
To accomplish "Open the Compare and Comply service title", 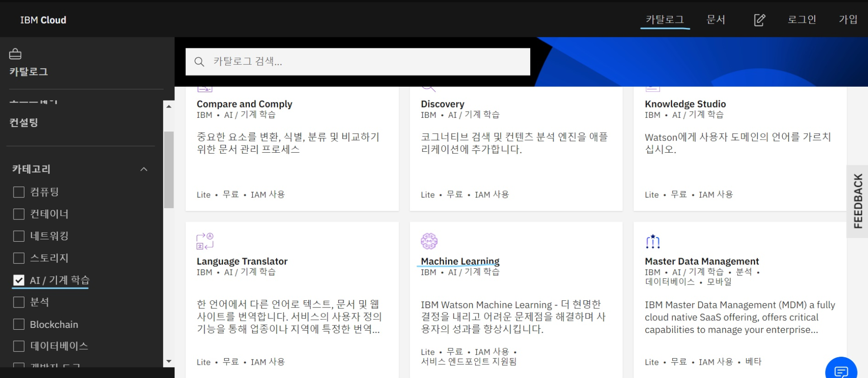I will [x=245, y=104].
